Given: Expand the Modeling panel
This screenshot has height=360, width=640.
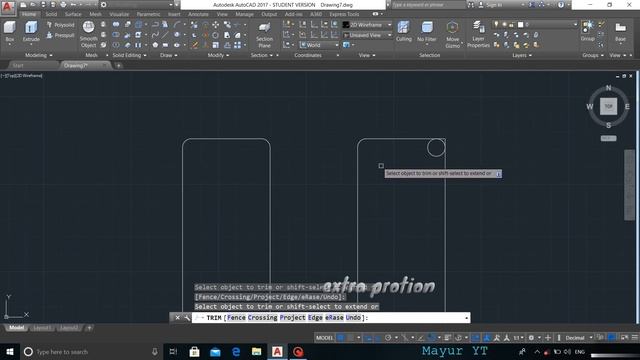Looking at the screenshot, I should (39, 55).
